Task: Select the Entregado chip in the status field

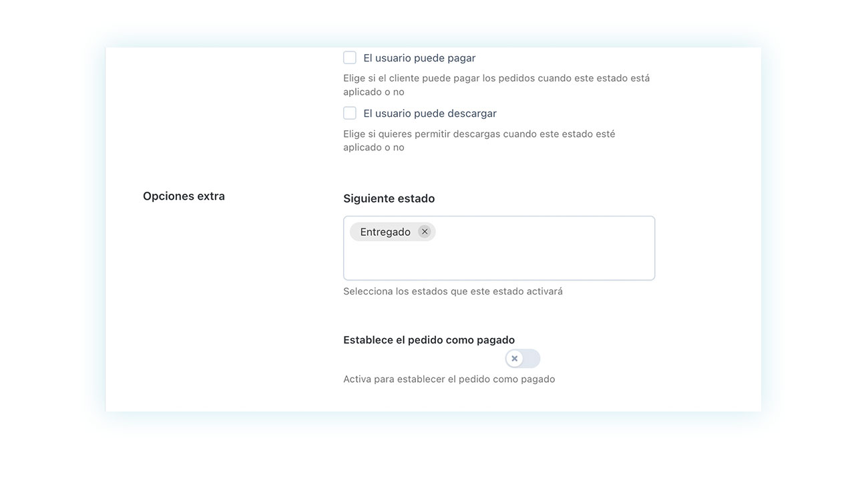Action: [x=393, y=232]
